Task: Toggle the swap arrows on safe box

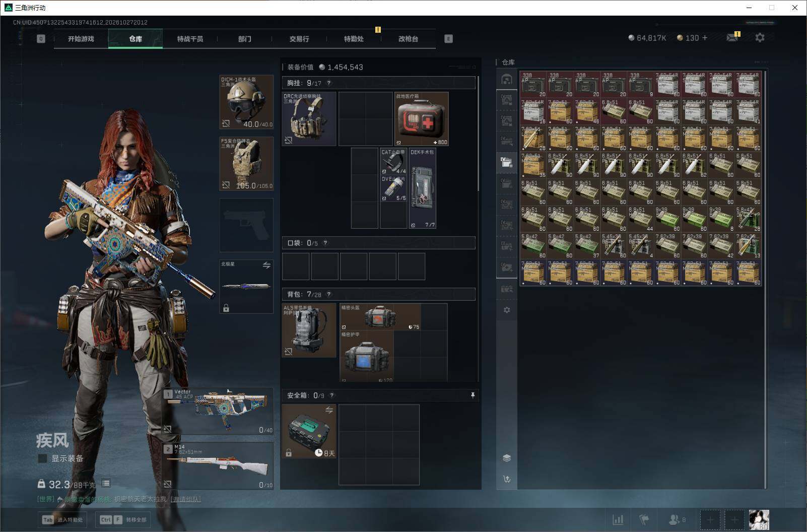Action: (329, 410)
